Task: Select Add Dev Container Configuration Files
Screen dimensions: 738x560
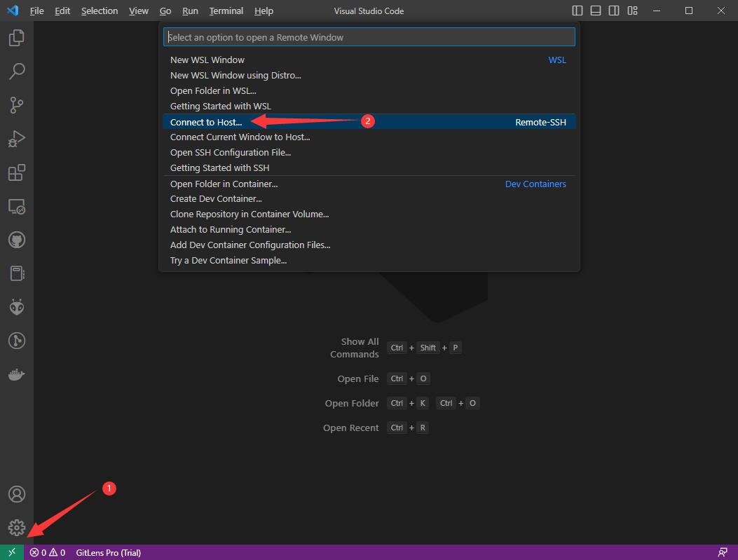Action: click(369, 245)
